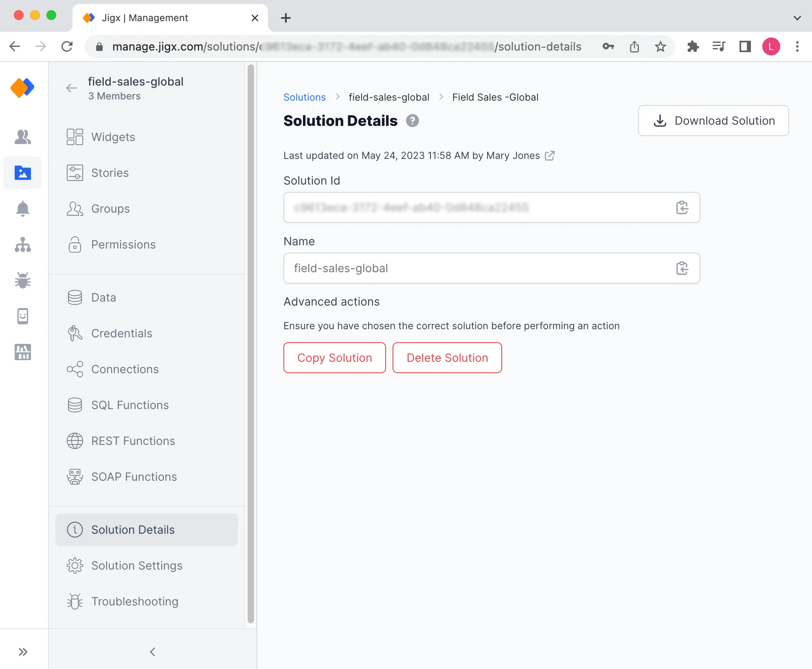Open Solution Settings from sidebar
Viewport: 812px width, 669px height.
[137, 566]
